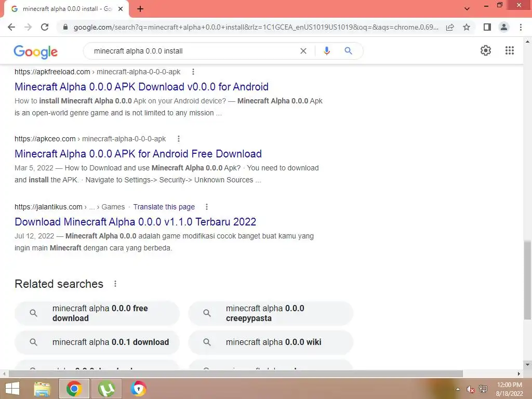This screenshot has width=532, height=399.
Task: Click the vertical scrollbar thumb
Action: coord(527,280)
